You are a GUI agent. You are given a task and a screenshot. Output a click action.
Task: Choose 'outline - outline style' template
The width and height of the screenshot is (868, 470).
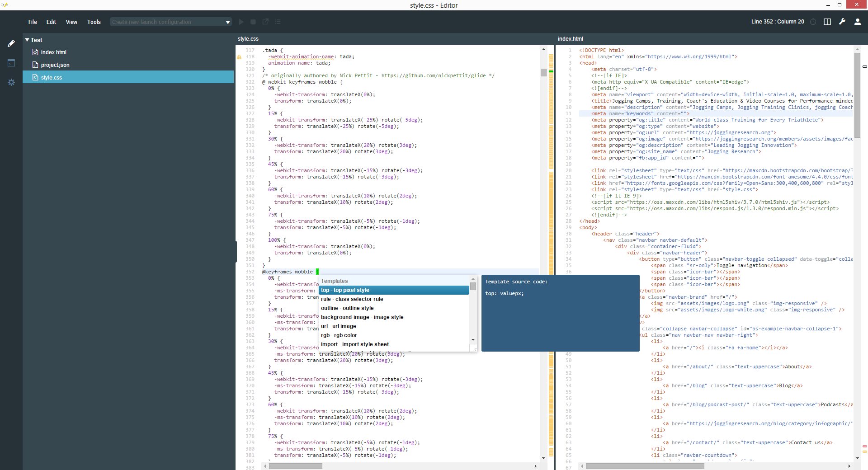coord(347,308)
